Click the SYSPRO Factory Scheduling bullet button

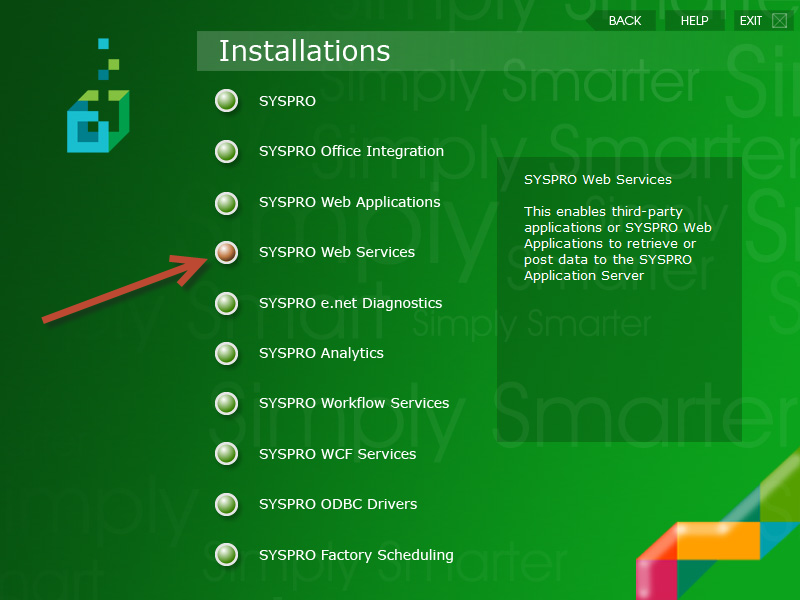point(227,555)
